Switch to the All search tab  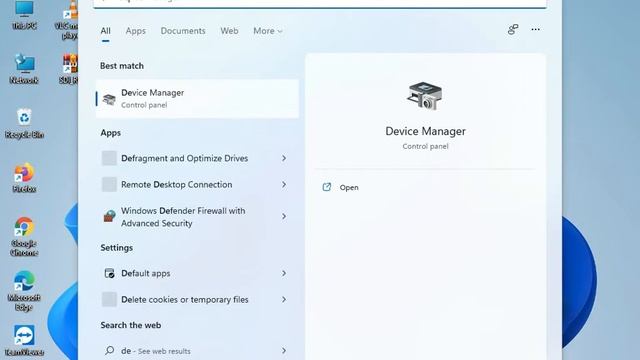pyautogui.click(x=105, y=31)
